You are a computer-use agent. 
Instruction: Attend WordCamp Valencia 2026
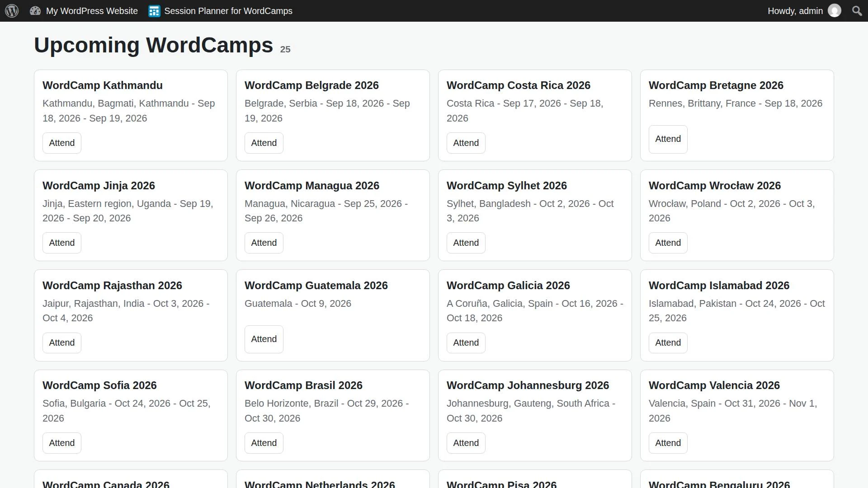pyautogui.click(x=668, y=443)
